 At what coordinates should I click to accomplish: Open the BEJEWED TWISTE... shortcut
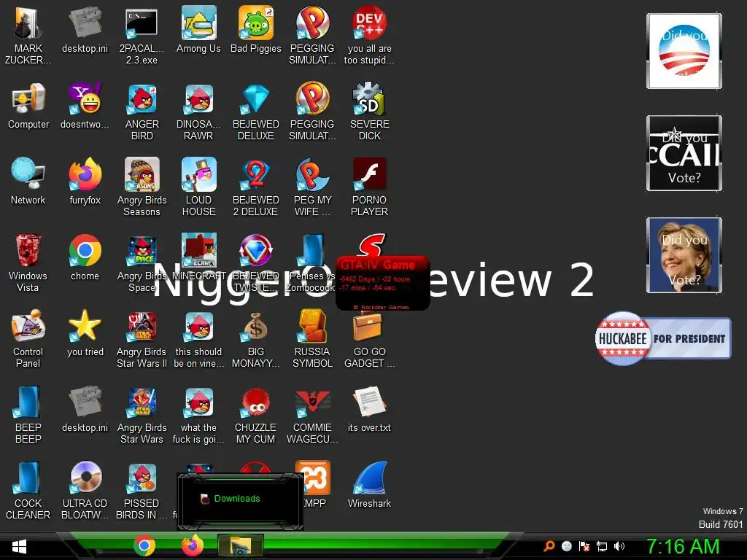pyautogui.click(x=256, y=262)
